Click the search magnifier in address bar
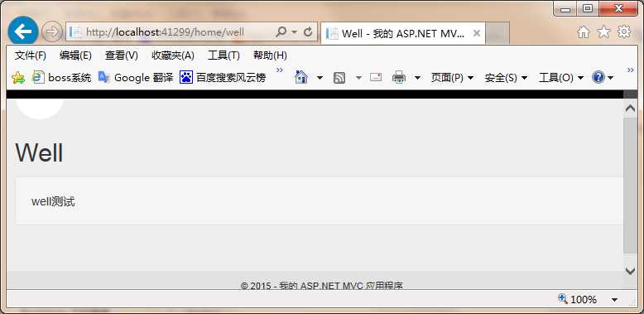Image resolution: width=644 pixels, height=314 pixels. (281, 32)
